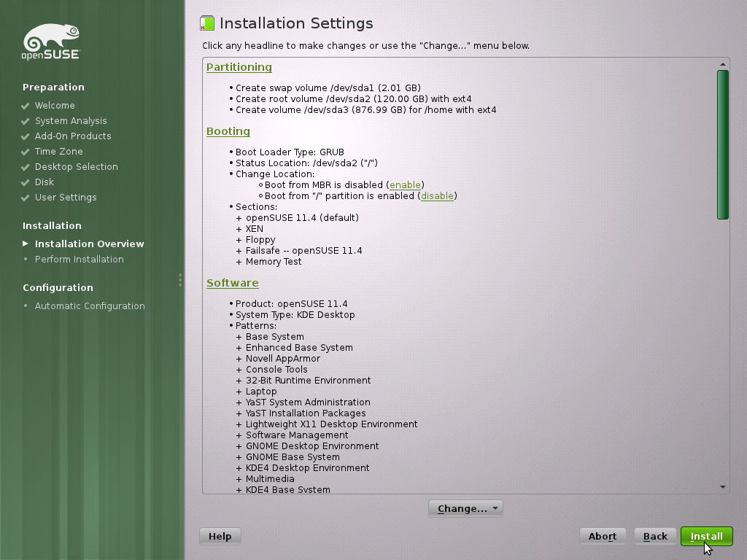747x560 pixels.
Task: Open the Change... dropdown menu
Action: (465, 508)
